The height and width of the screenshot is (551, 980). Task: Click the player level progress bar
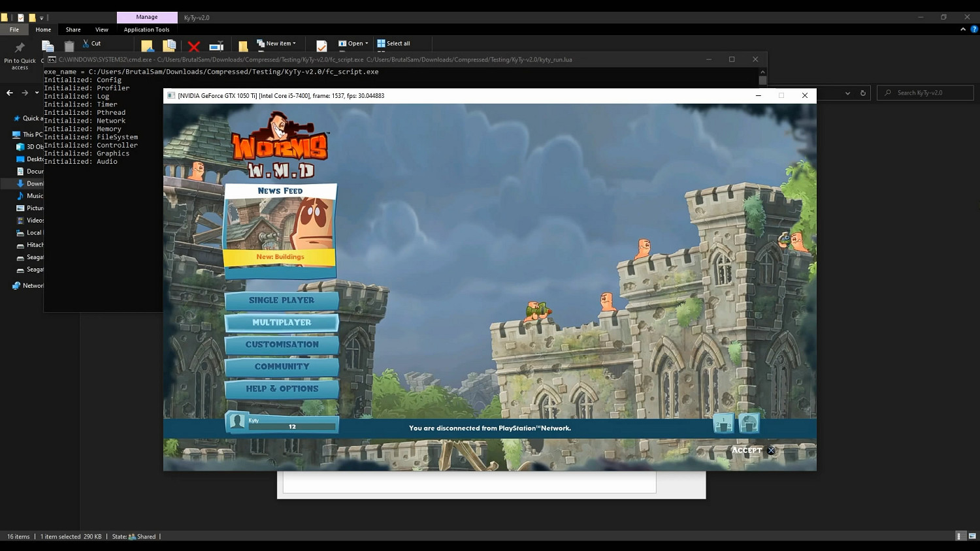click(292, 427)
